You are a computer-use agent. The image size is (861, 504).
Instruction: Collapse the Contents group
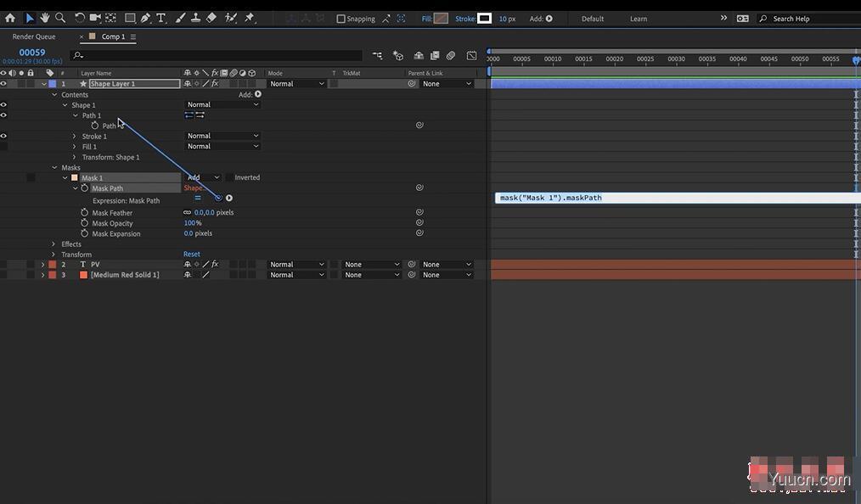tap(54, 95)
